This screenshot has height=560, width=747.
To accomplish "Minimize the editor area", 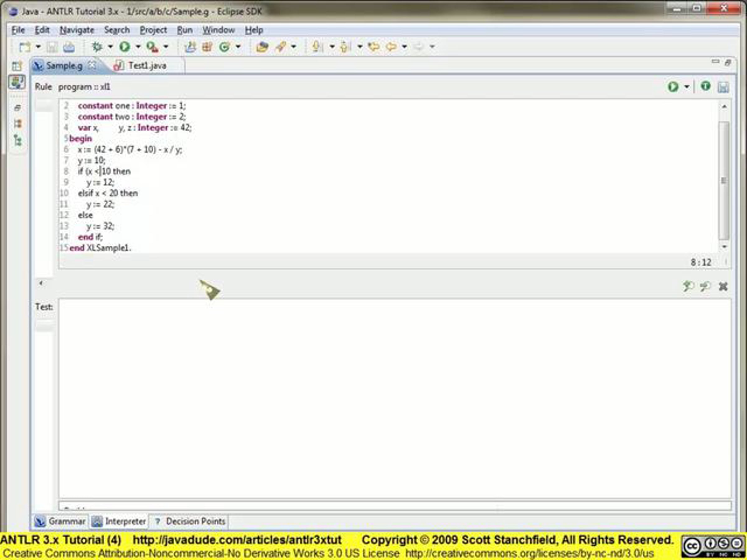I will point(715,62).
